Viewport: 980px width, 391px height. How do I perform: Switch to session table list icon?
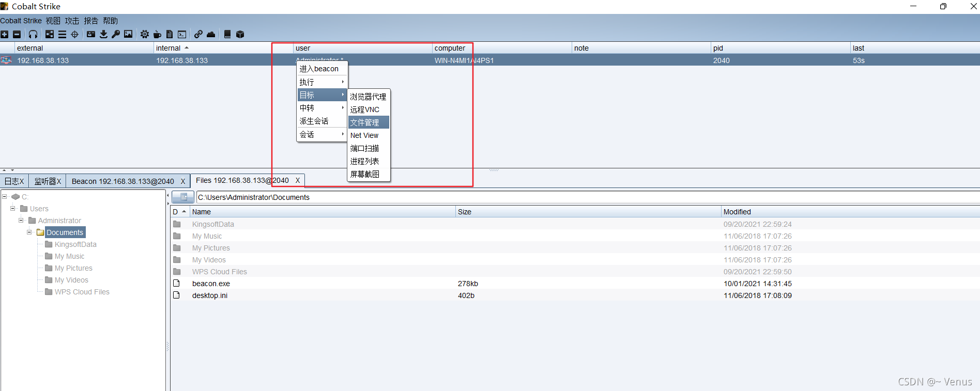[x=62, y=34]
